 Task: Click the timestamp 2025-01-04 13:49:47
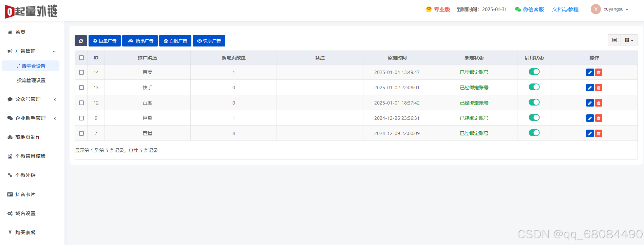point(397,72)
